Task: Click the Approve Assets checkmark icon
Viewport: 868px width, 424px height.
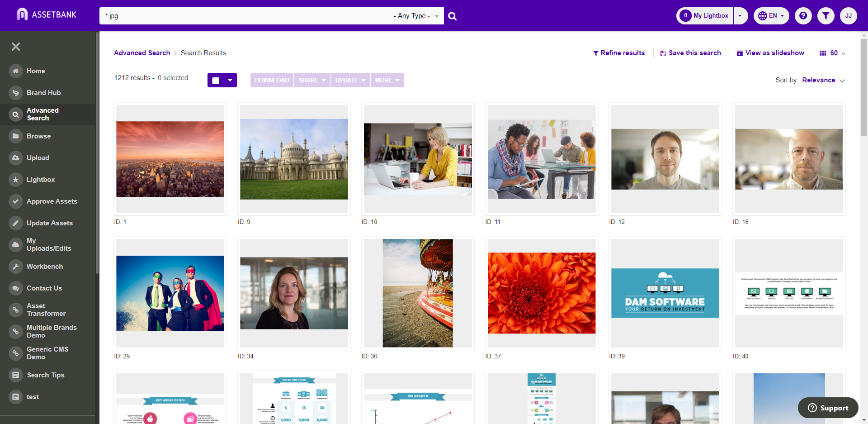Action: (x=16, y=201)
